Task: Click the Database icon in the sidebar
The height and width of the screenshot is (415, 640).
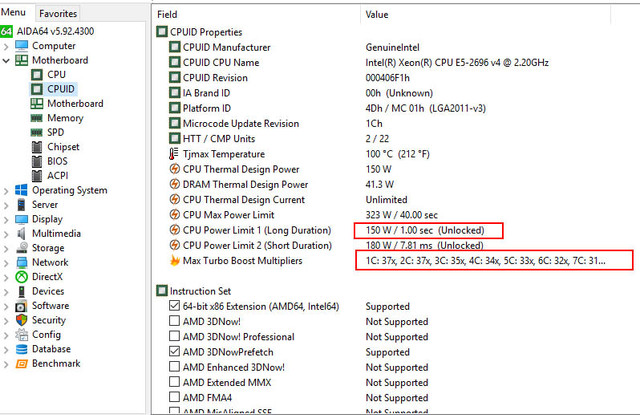Action: click(x=20, y=349)
